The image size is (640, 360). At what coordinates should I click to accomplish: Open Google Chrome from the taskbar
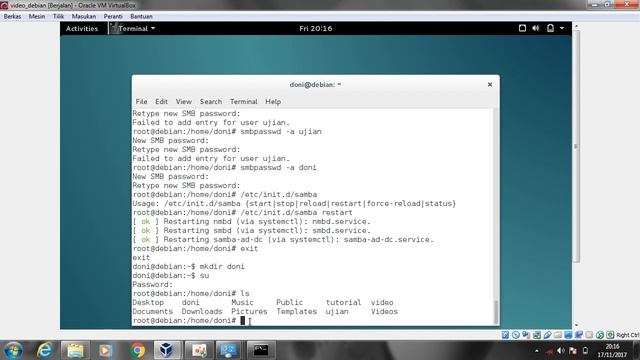tap(137, 350)
